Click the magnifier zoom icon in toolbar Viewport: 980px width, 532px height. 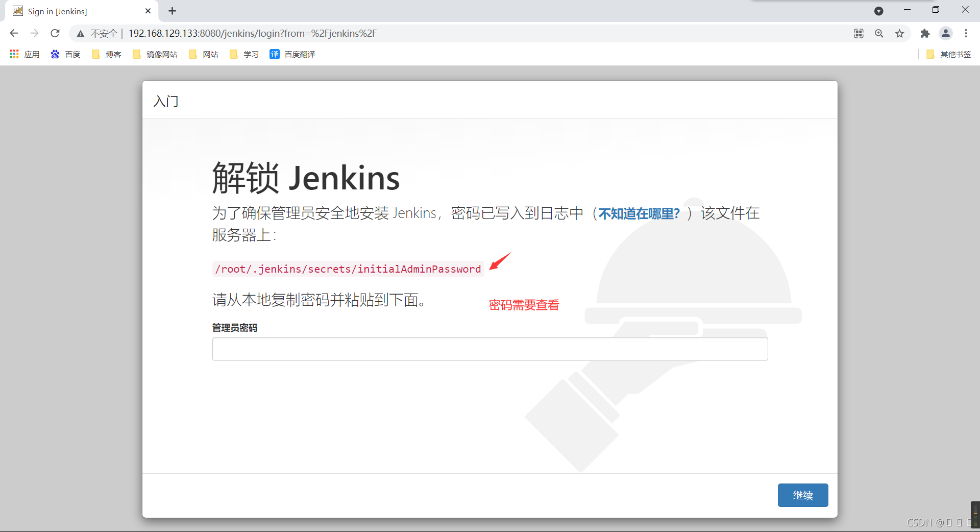[879, 33]
